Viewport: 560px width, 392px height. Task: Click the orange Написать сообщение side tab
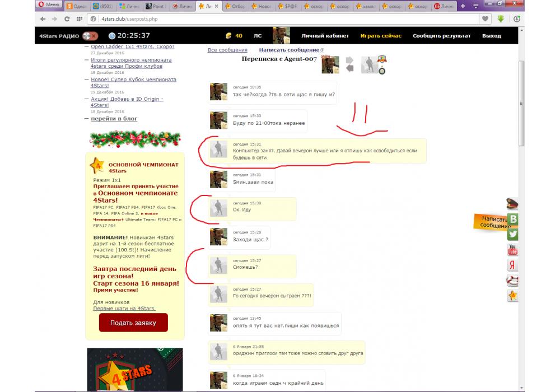click(x=491, y=222)
